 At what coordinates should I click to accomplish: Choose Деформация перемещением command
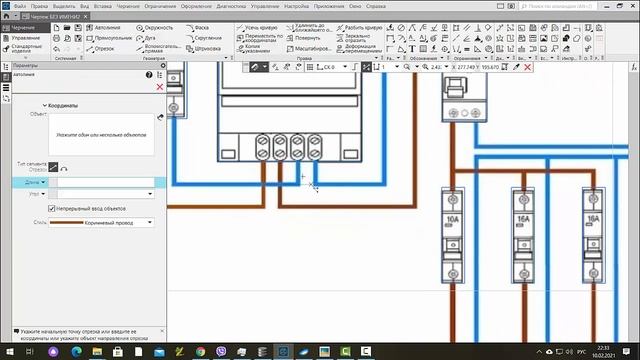point(359,49)
